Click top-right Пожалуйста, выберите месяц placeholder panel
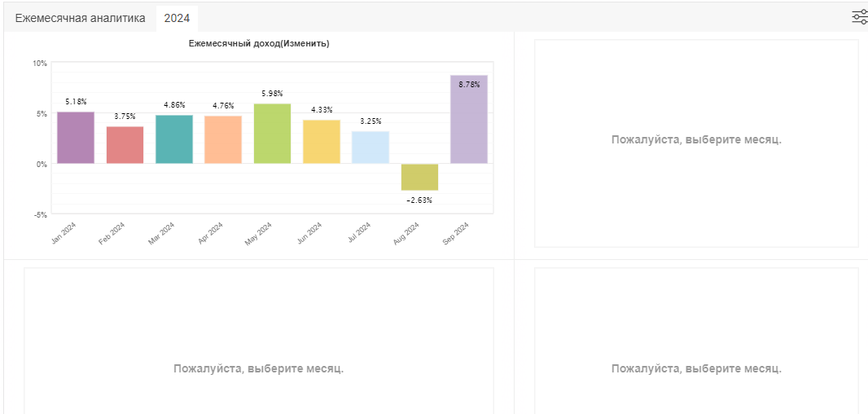Viewport: 868px width, 414px height. click(696, 143)
